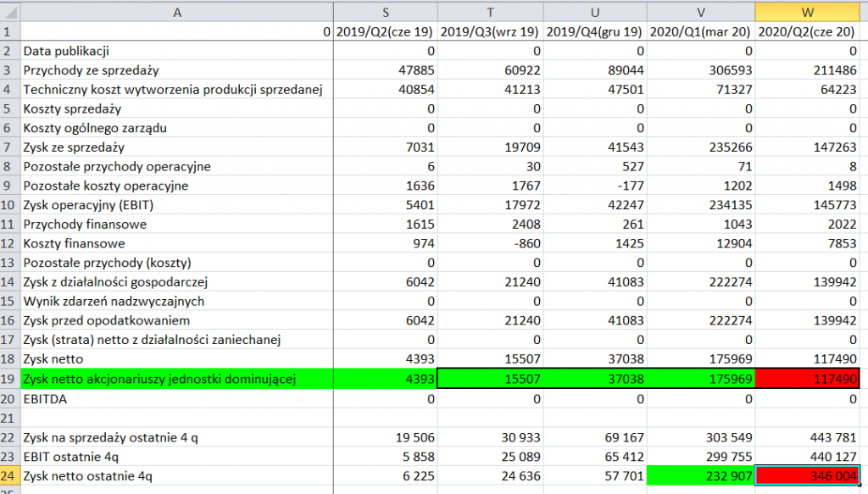
Task: Select column A header
Action: coord(176,12)
